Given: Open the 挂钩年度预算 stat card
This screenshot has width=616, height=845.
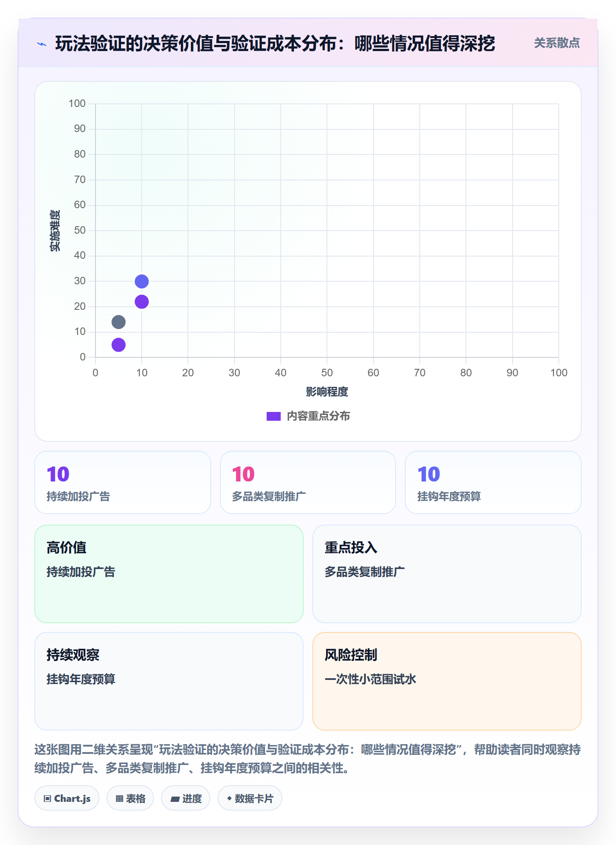Looking at the screenshot, I should point(493,482).
